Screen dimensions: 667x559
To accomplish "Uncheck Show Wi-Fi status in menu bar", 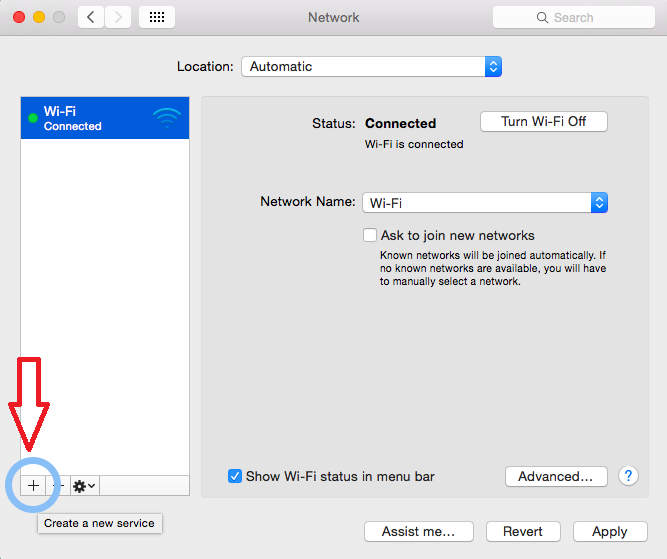I will (x=234, y=477).
